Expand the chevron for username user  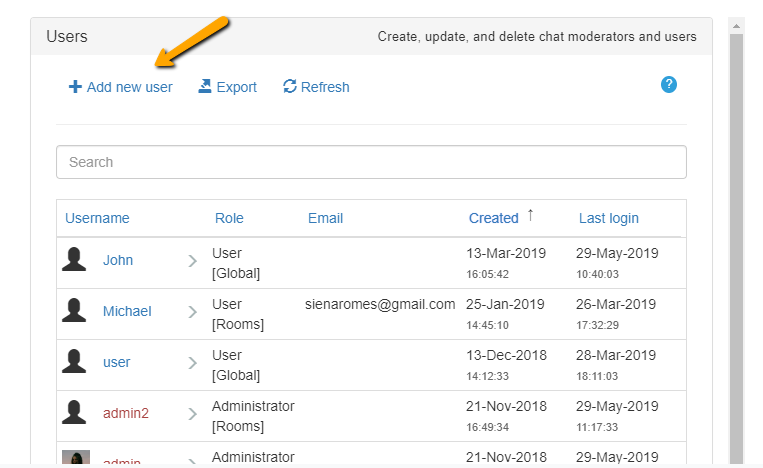tap(192, 363)
